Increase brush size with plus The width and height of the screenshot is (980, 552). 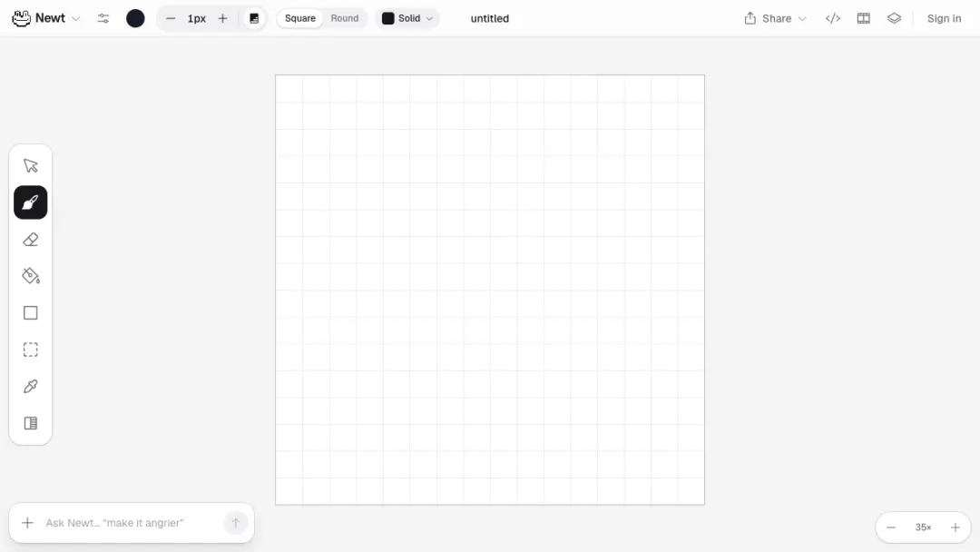222,19
